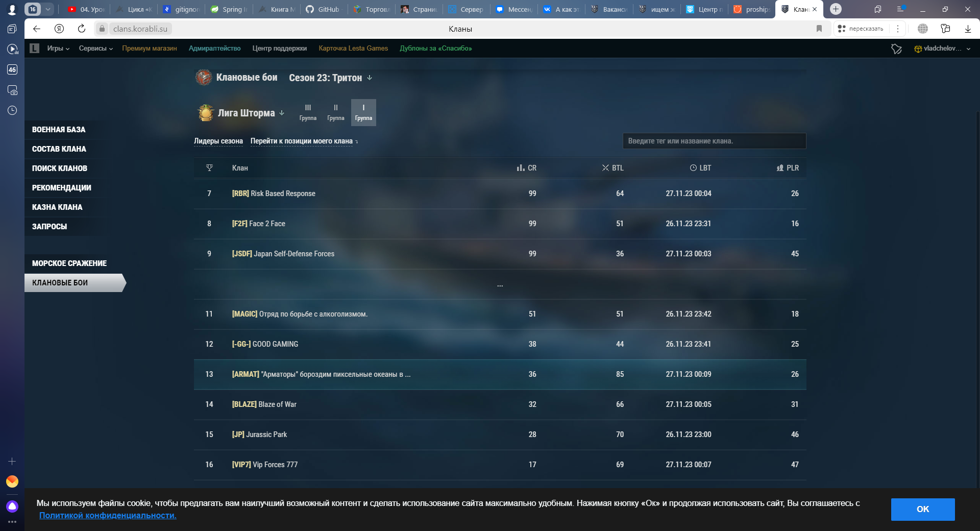This screenshot has width=980, height=531.
Task: Click the trophy rank column icon
Action: point(209,168)
